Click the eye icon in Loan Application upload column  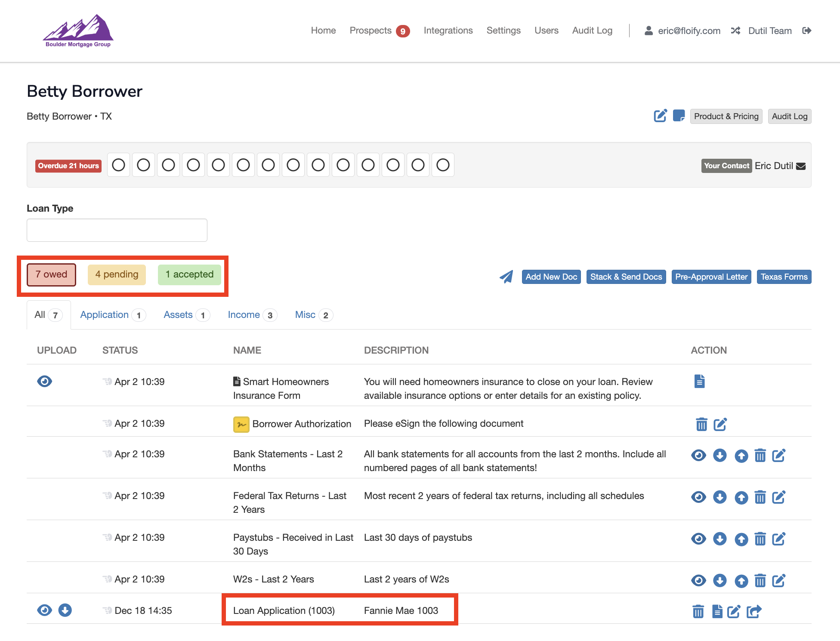click(x=44, y=610)
